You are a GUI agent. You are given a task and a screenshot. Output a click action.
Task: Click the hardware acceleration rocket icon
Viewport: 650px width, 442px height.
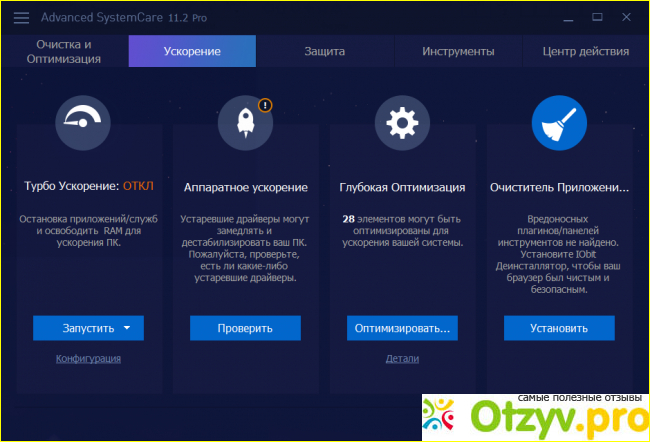click(x=245, y=123)
